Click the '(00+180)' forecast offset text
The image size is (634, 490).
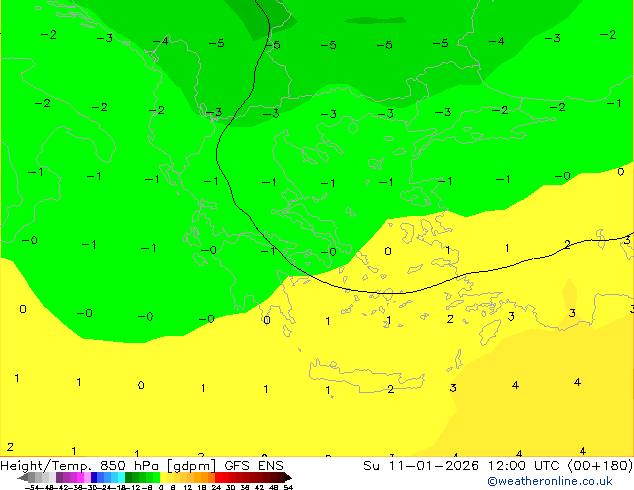click(x=600, y=466)
